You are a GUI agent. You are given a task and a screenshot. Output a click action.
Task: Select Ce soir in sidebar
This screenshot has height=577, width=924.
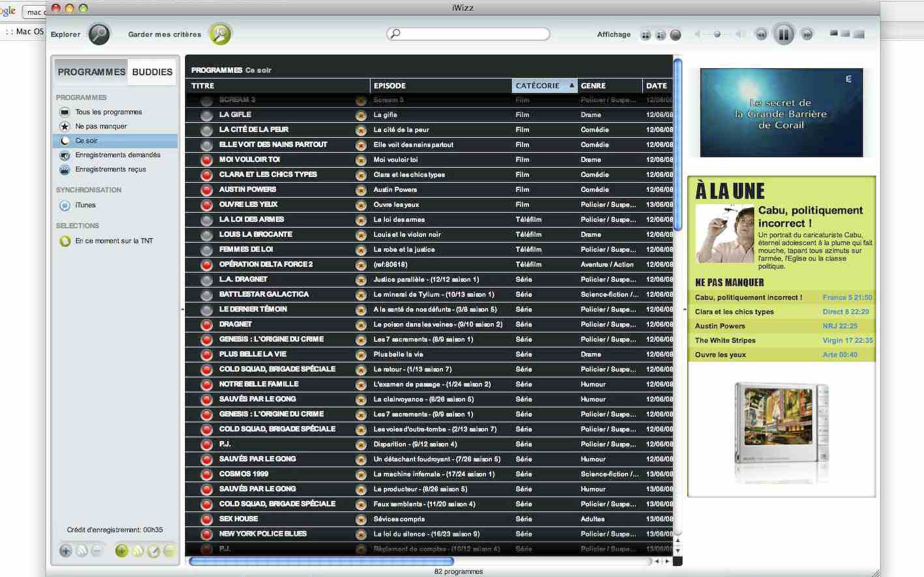(115, 141)
